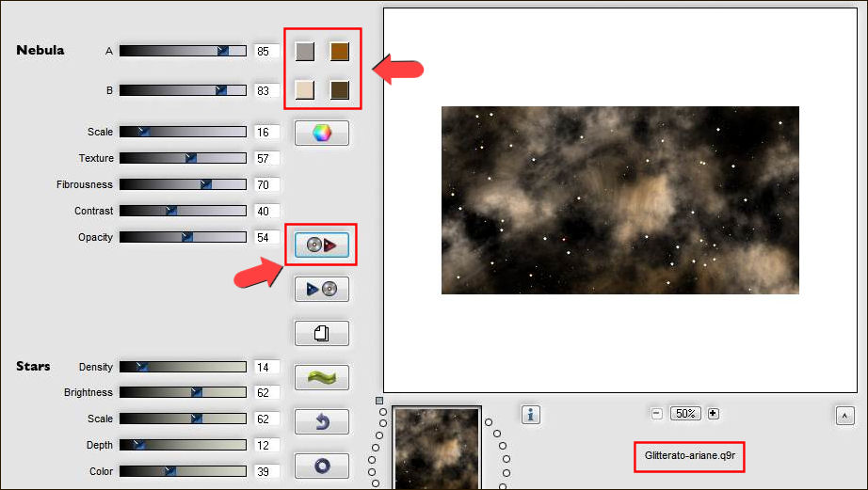This screenshot has height=490, width=868.
Task: Choose the light beige Nebula B swatch
Action: click(304, 90)
